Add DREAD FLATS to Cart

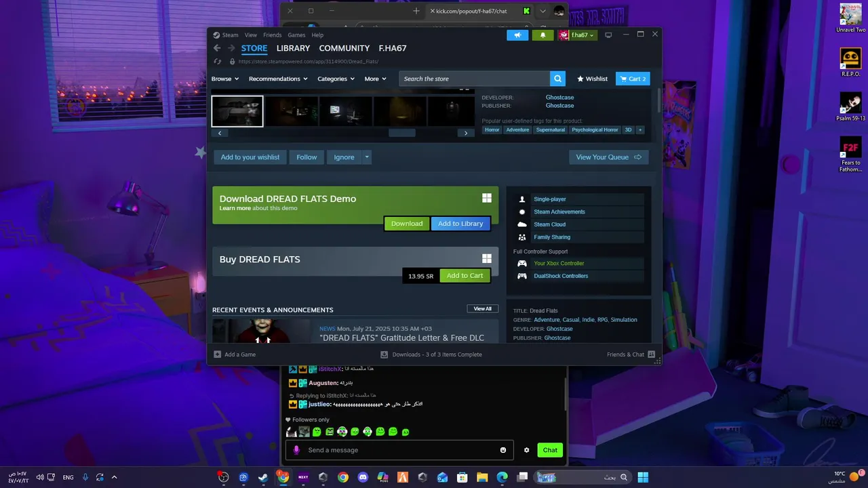(465, 276)
